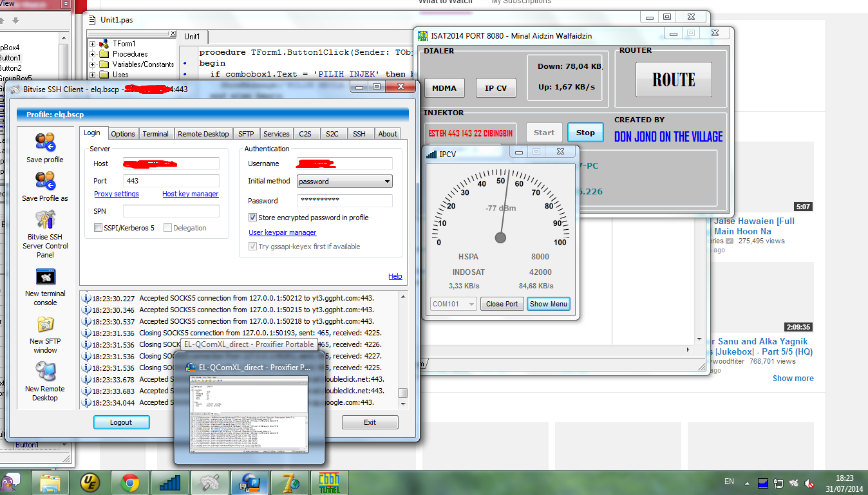The width and height of the screenshot is (868, 495).
Task: Toggle SSPI/Kerberos 5 checkbox
Action: 98,228
